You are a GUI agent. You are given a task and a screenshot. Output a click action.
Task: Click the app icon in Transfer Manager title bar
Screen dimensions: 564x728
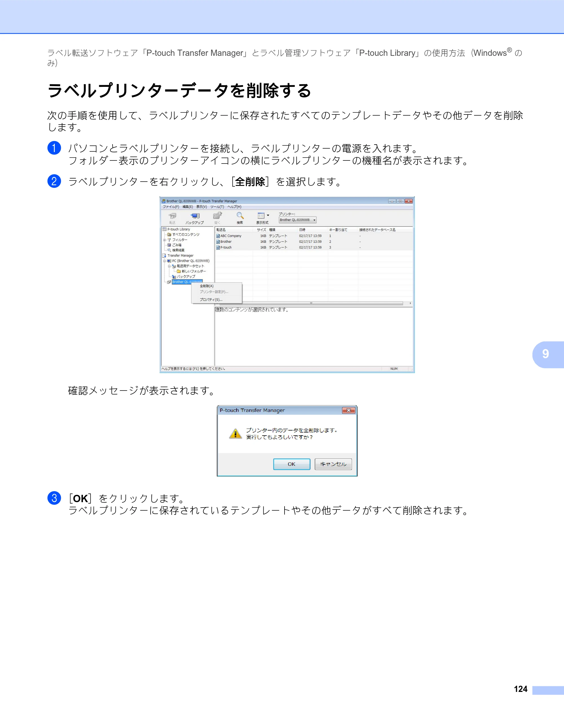[x=164, y=201]
